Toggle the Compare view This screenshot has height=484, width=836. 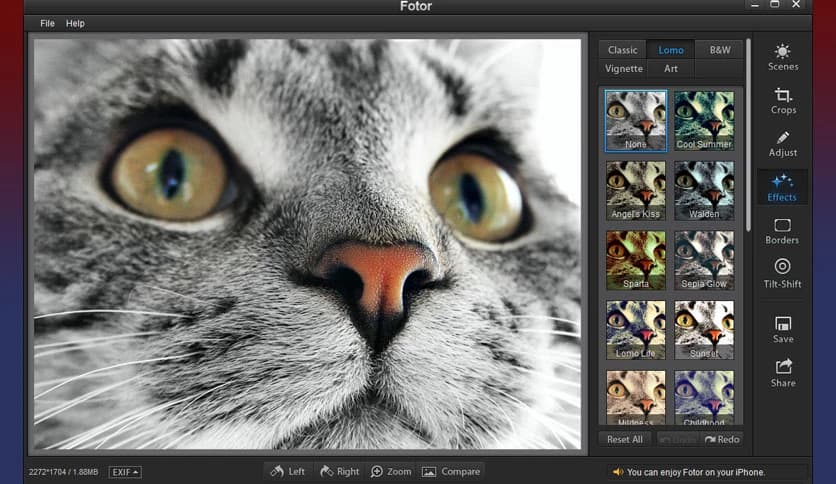tap(451, 471)
